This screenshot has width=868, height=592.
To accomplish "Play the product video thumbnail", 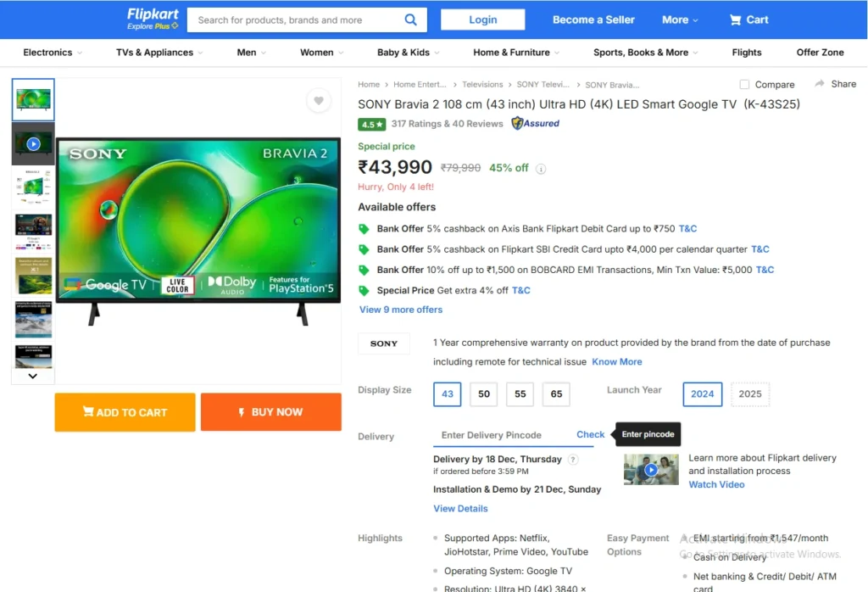I will pos(33,144).
